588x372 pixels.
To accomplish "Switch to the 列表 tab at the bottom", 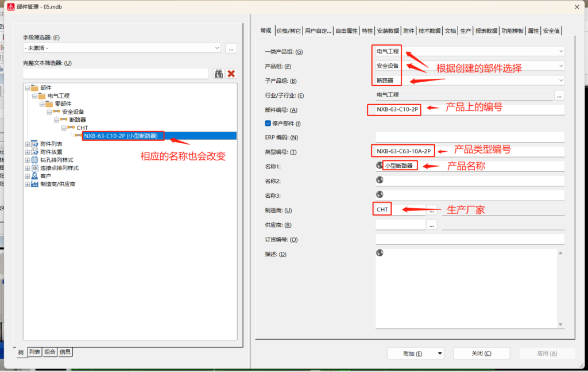I will (x=35, y=352).
